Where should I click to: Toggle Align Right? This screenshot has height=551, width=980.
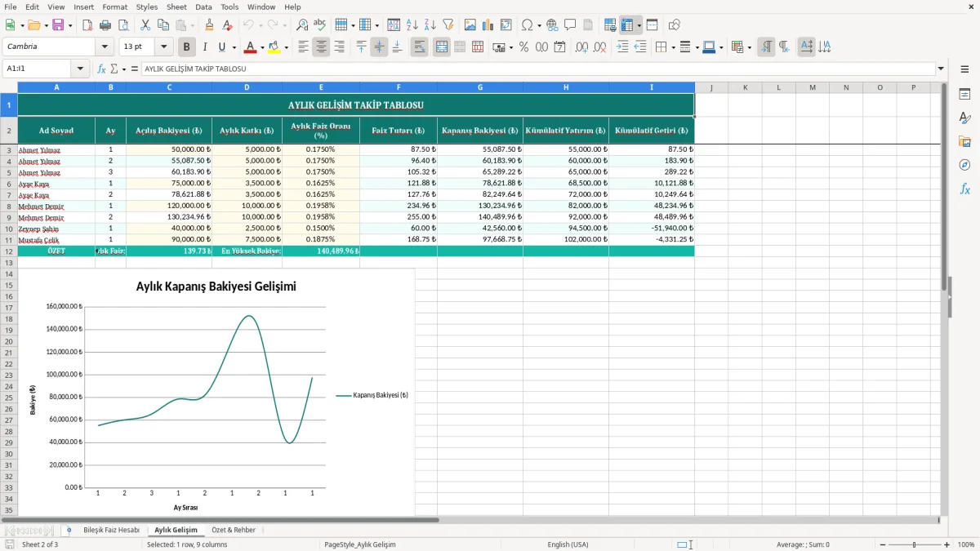pyautogui.click(x=339, y=47)
